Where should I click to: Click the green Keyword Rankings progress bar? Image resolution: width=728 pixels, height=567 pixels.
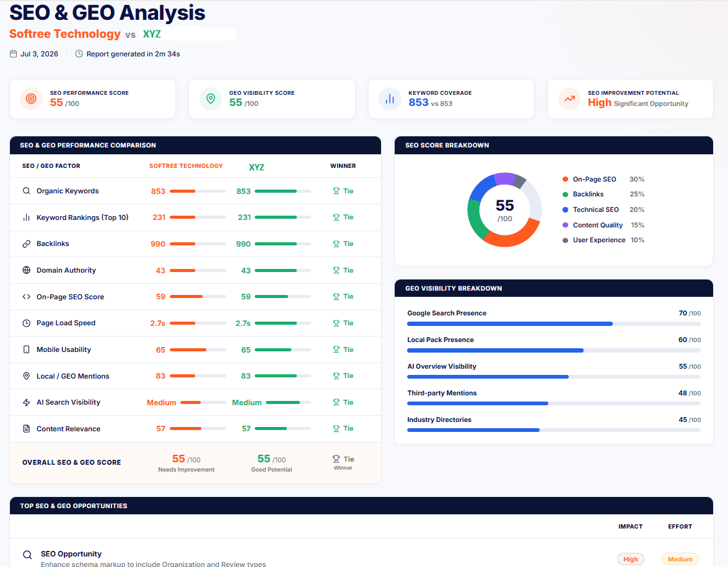(x=283, y=218)
